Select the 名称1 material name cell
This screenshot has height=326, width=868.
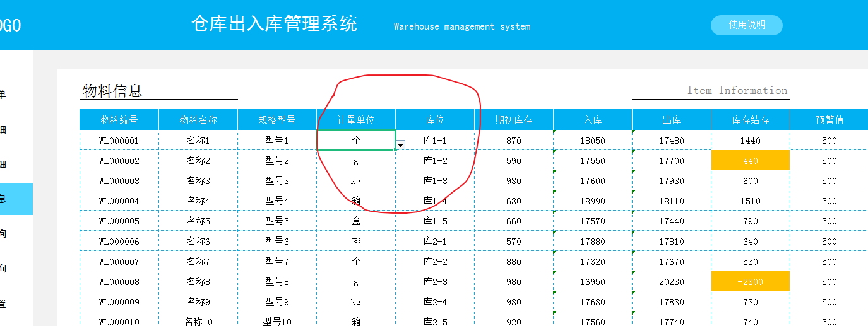[198, 141]
